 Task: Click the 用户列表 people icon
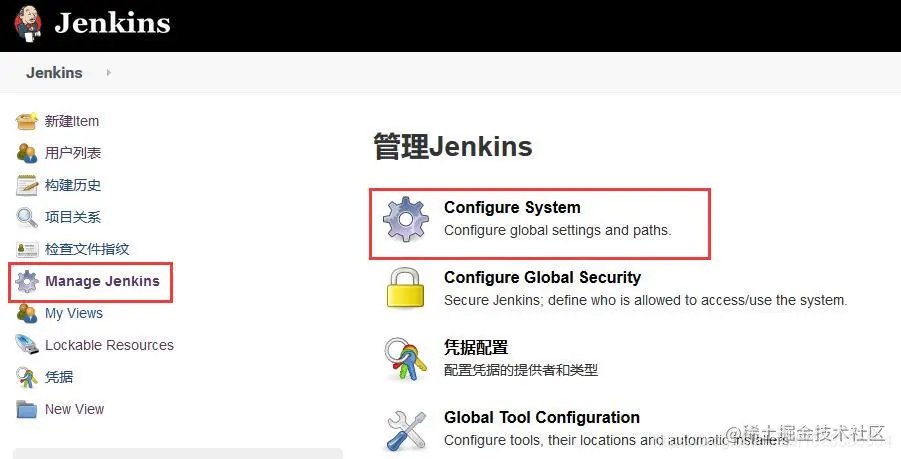click(26, 153)
